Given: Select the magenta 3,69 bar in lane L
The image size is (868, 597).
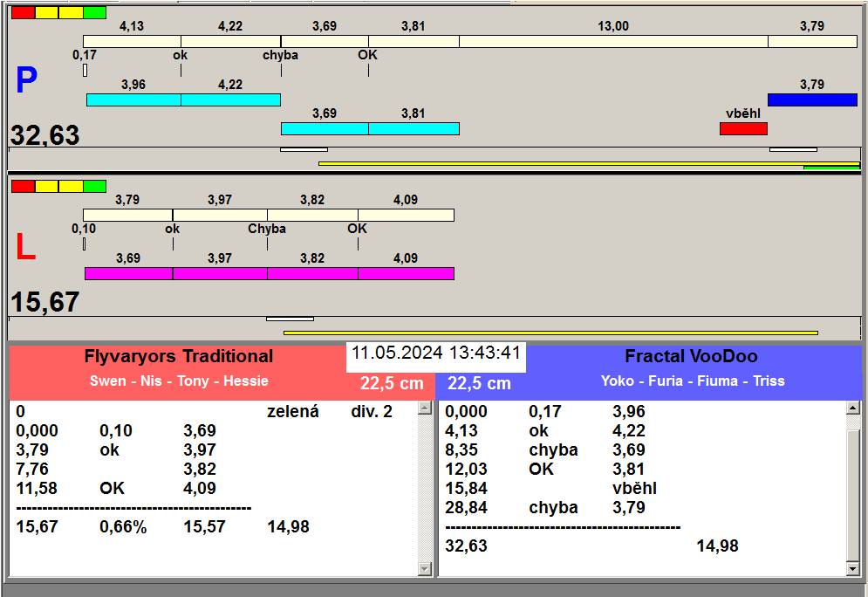Looking at the screenshot, I should point(129,273).
